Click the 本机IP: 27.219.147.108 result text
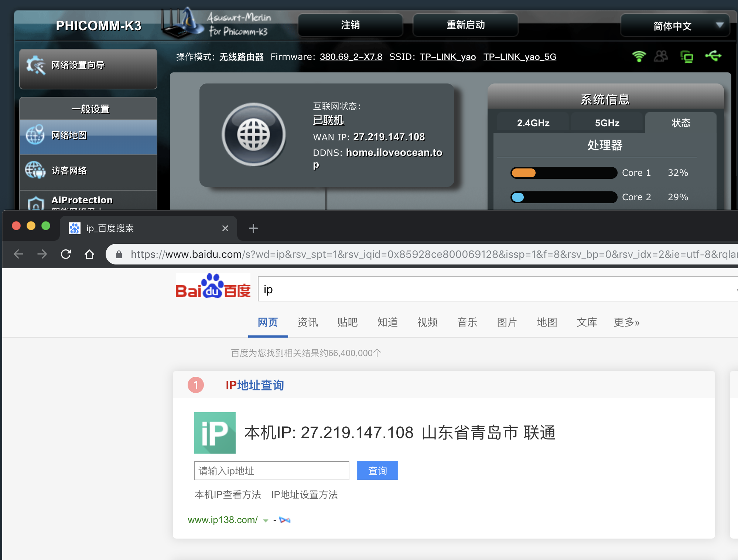The height and width of the screenshot is (560, 738). tap(329, 433)
